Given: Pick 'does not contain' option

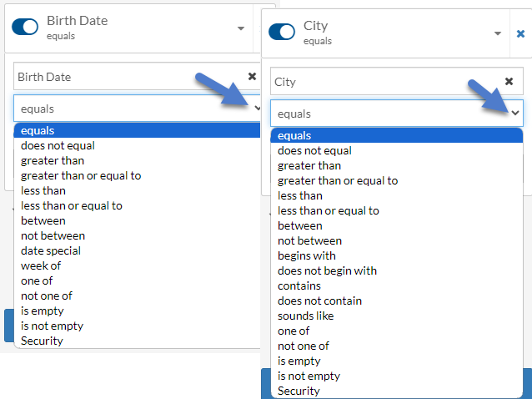Looking at the screenshot, I should [x=319, y=301].
